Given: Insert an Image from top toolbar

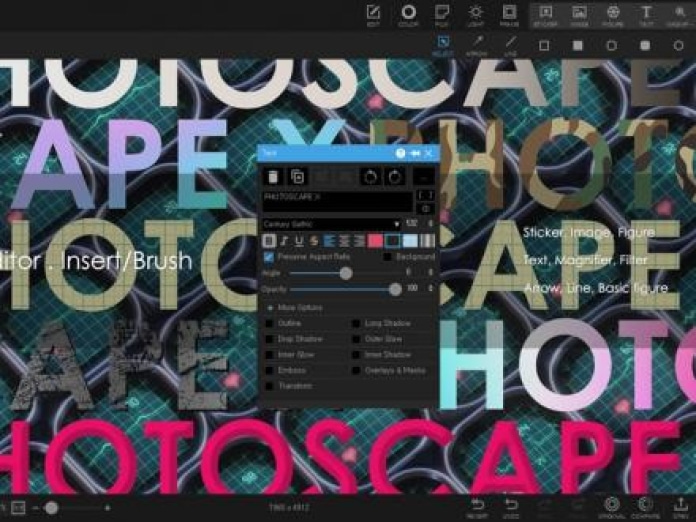Looking at the screenshot, I should point(579,16).
